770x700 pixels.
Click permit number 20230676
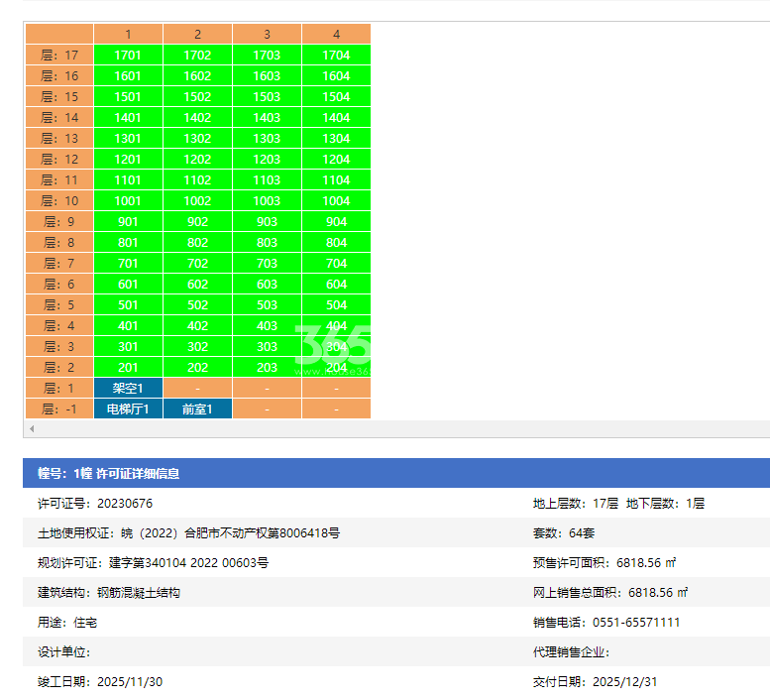point(125,503)
